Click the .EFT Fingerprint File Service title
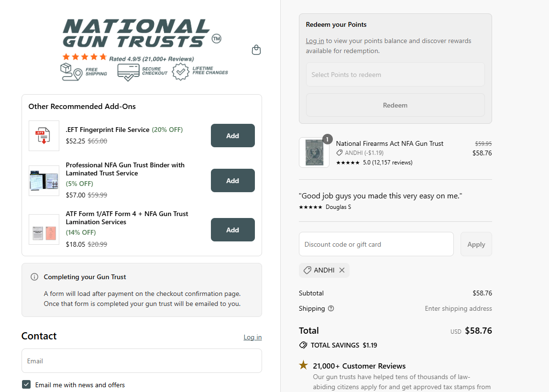Image resolution: width=549 pixels, height=392 pixels. point(108,130)
